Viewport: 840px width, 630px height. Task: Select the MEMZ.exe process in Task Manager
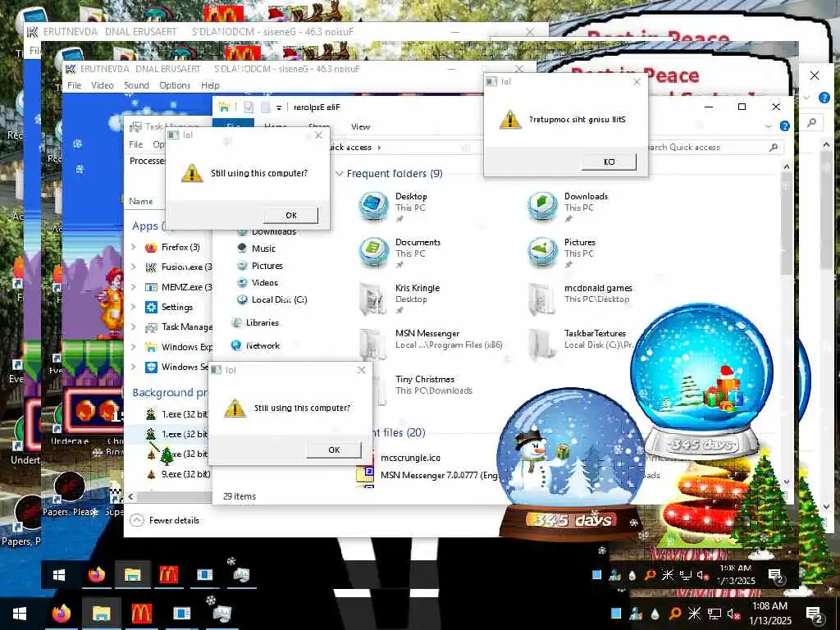[186, 287]
